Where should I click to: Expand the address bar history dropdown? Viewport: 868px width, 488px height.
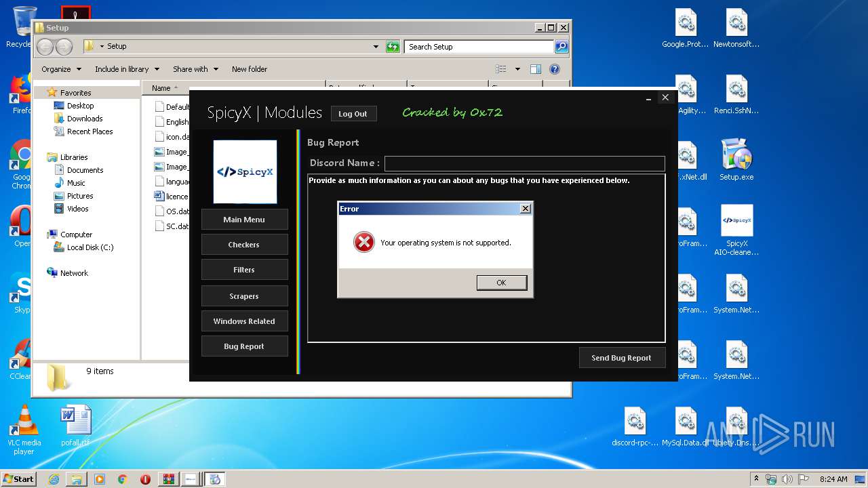376,47
